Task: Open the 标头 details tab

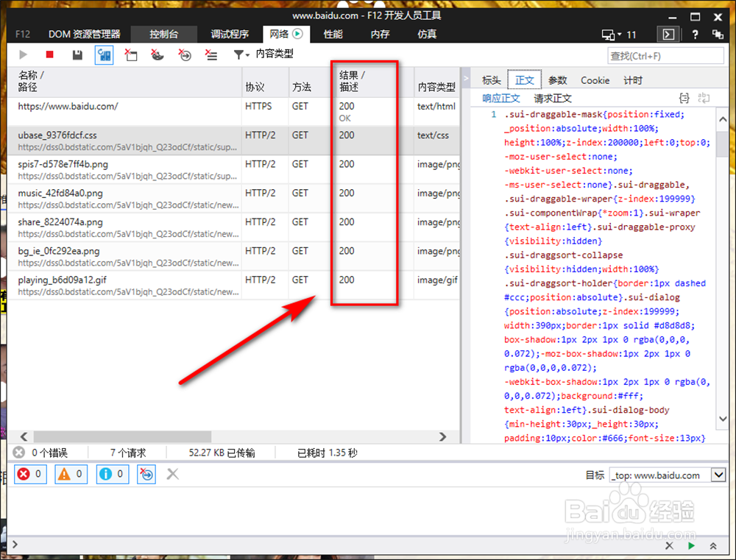Action: click(x=492, y=80)
